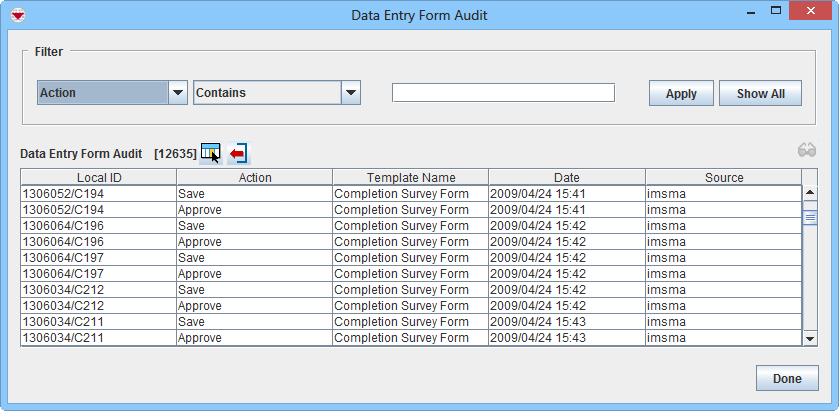The height and width of the screenshot is (411, 839).
Task: Click the binoculars search icon
Action: tap(806, 151)
